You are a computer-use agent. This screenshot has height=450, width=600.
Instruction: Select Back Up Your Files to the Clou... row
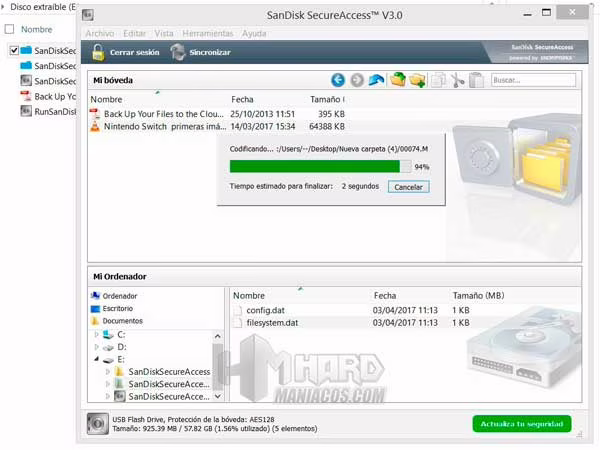[x=217, y=114]
